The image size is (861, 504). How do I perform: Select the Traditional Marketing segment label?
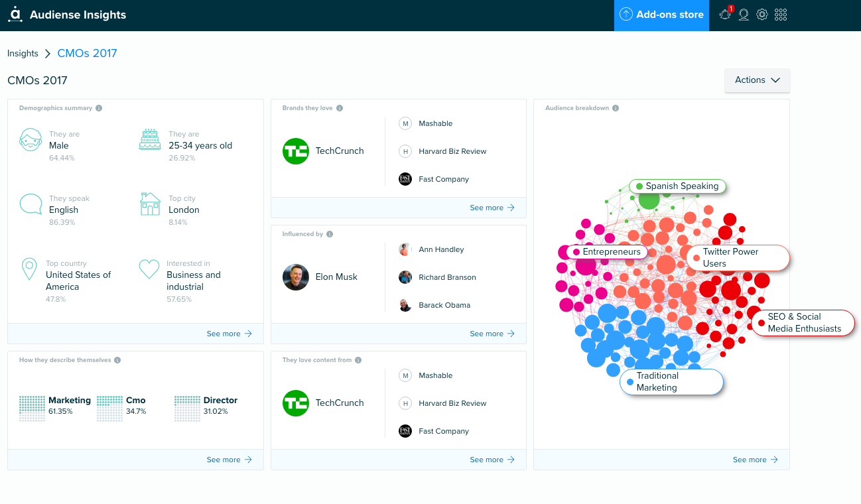(671, 382)
